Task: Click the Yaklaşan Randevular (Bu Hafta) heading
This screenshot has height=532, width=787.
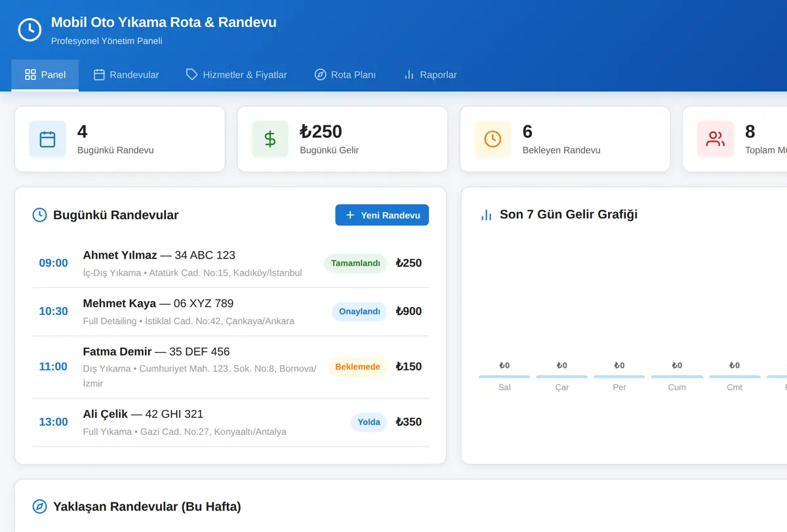Action: [x=147, y=506]
